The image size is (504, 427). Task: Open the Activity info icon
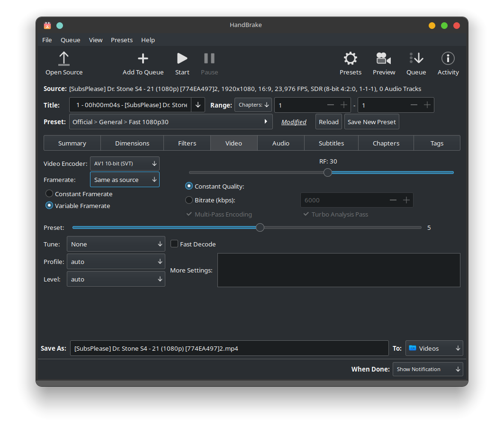pos(448,58)
